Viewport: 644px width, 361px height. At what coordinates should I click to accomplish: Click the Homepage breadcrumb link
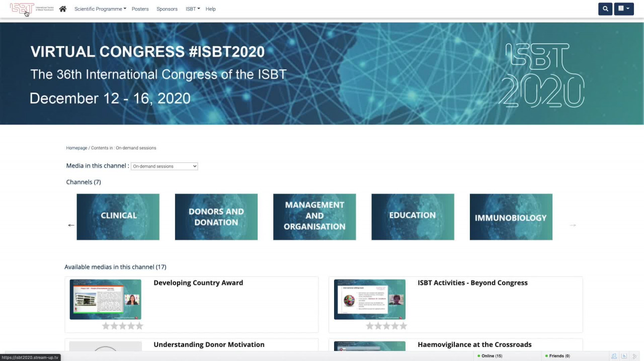76,148
